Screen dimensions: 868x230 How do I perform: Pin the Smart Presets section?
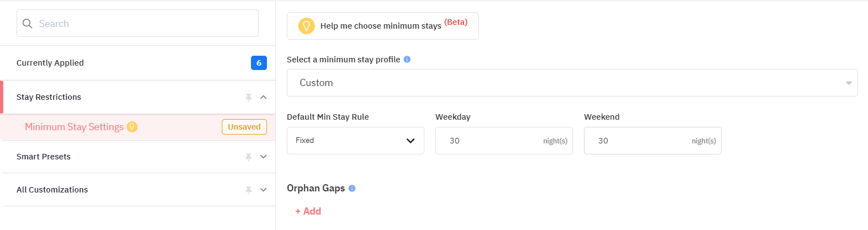[248, 157]
